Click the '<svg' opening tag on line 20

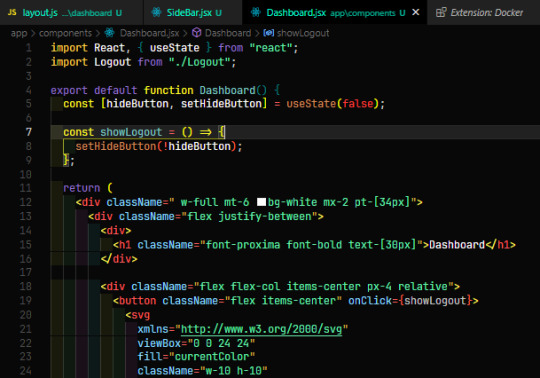[137, 315]
